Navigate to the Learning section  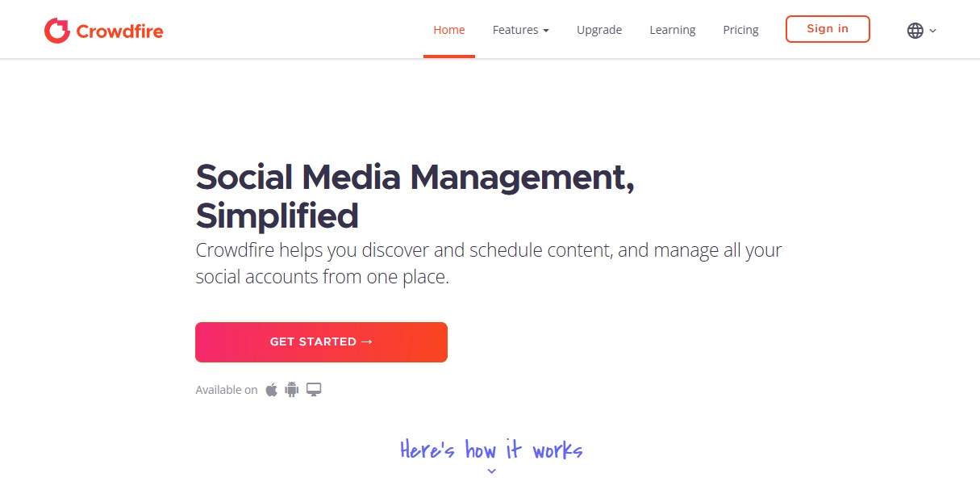coord(672,29)
